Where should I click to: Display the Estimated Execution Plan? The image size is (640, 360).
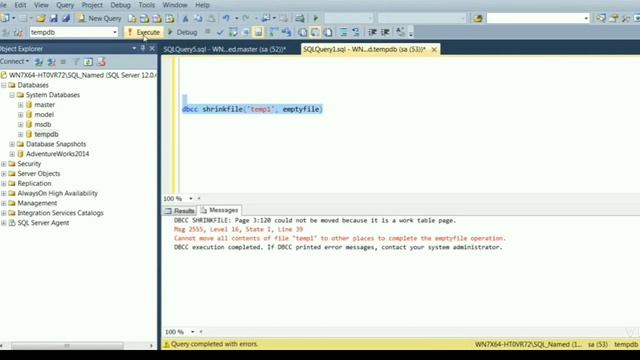(x=233, y=32)
